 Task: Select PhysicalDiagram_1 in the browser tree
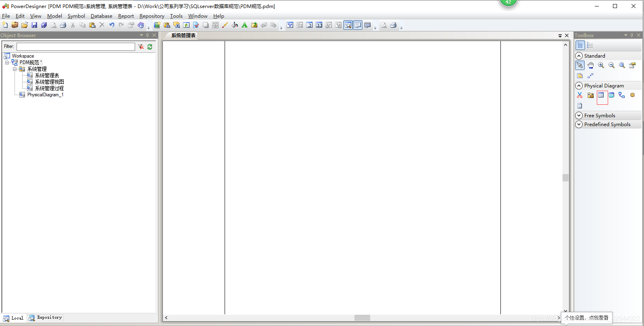(45, 95)
